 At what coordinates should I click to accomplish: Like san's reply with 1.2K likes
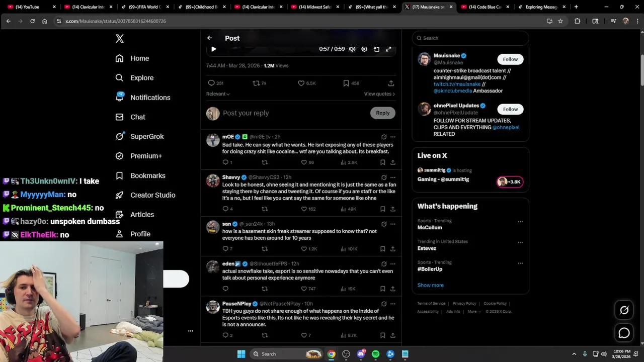coord(309,249)
